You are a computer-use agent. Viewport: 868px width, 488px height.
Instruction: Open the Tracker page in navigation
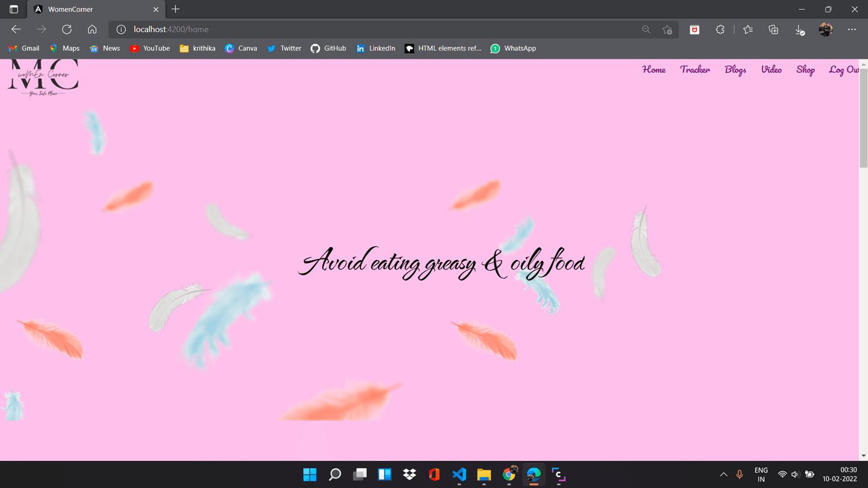tap(695, 70)
